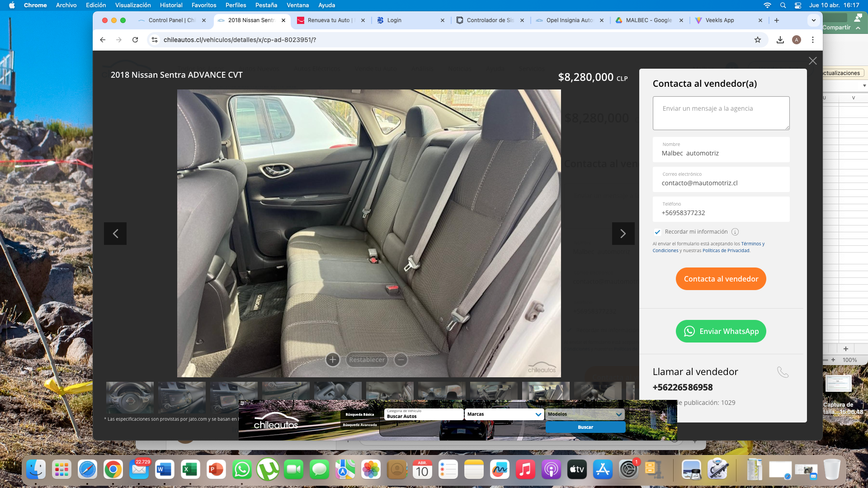This screenshot has height=488, width=868.
Task: Advance to the next gallery photo
Action: coord(623,234)
